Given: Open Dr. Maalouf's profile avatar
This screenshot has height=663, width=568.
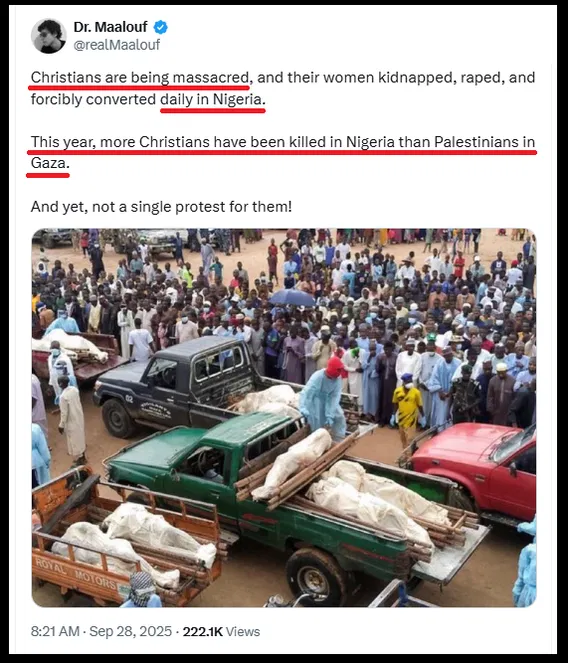Looking at the screenshot, I should 49,36.
